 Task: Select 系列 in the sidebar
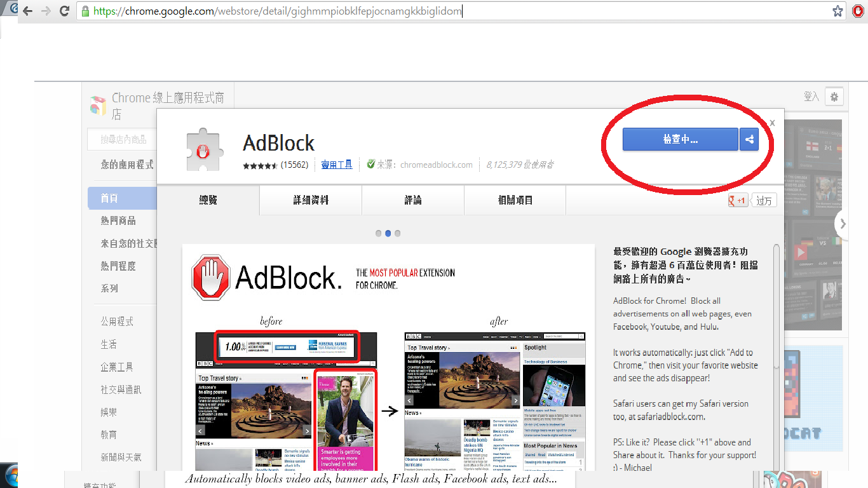pos(109,288)
